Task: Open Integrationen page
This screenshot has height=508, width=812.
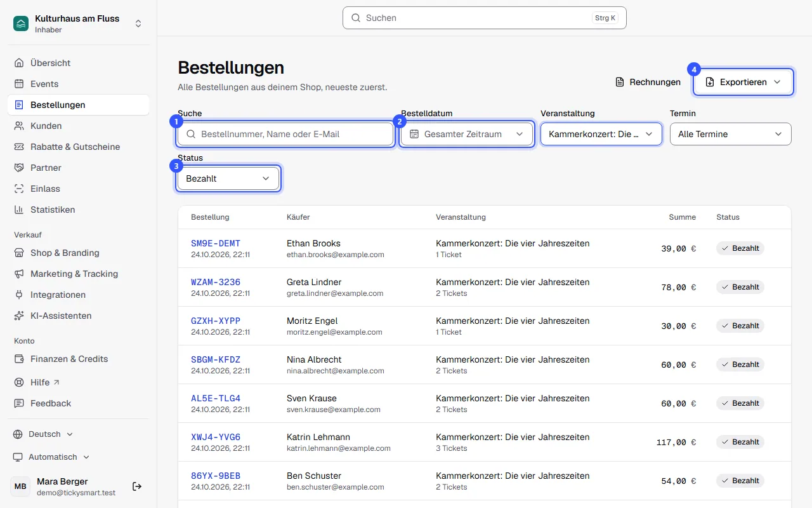Action: 79,295
